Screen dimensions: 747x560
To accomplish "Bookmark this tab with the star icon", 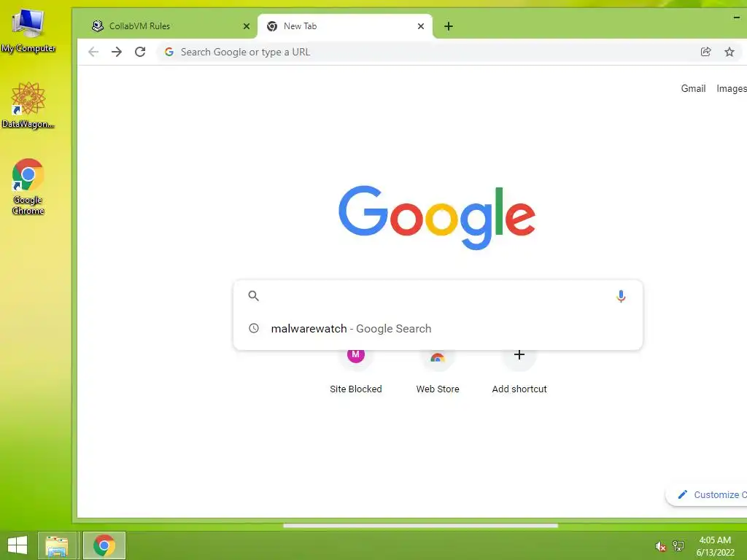I will point(729,52).
